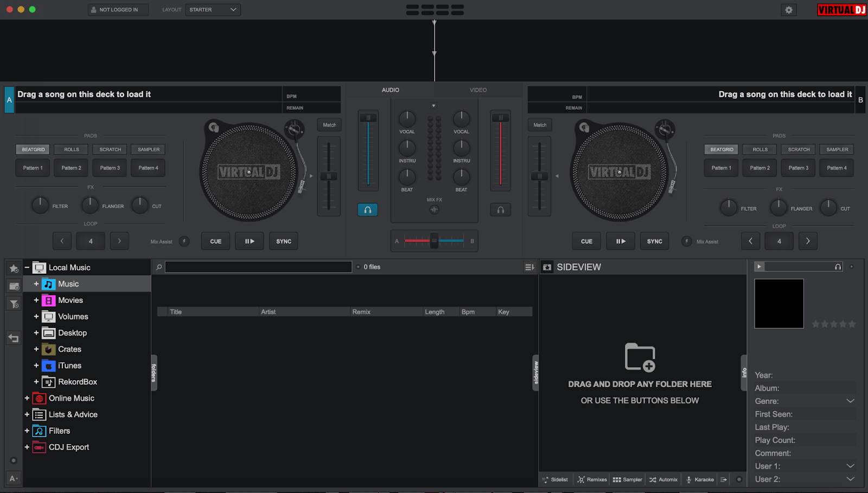Expand the Filters node

tap(27, 431)
